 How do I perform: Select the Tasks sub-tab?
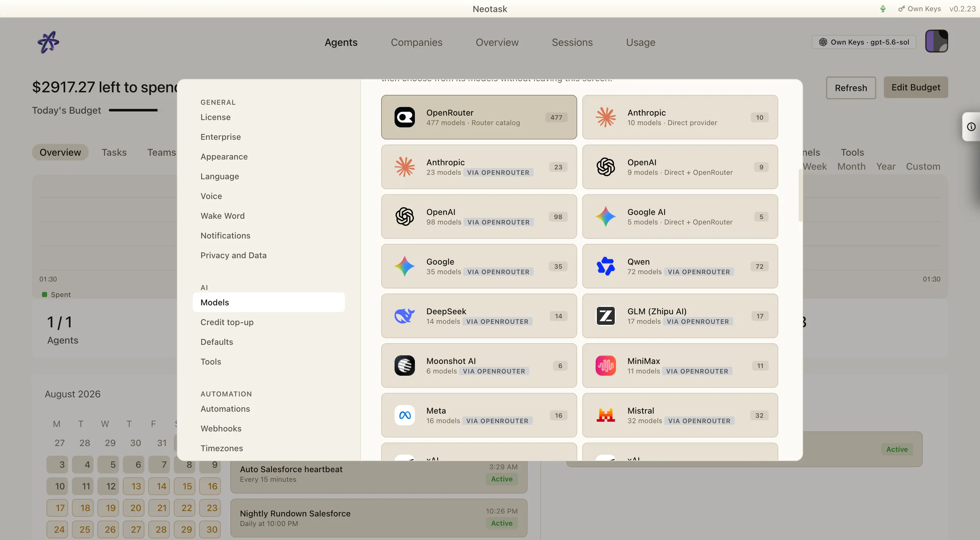click(114, 152)
